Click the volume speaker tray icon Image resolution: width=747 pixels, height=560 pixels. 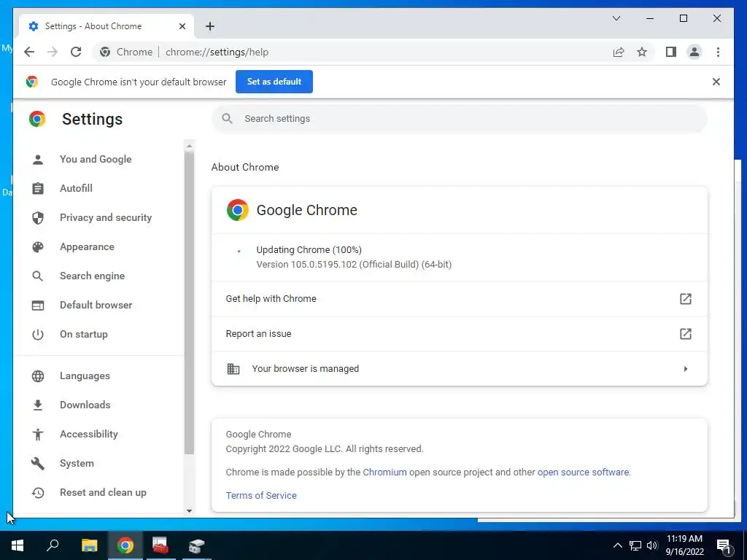pyautogui.click(x=653, y=545)
